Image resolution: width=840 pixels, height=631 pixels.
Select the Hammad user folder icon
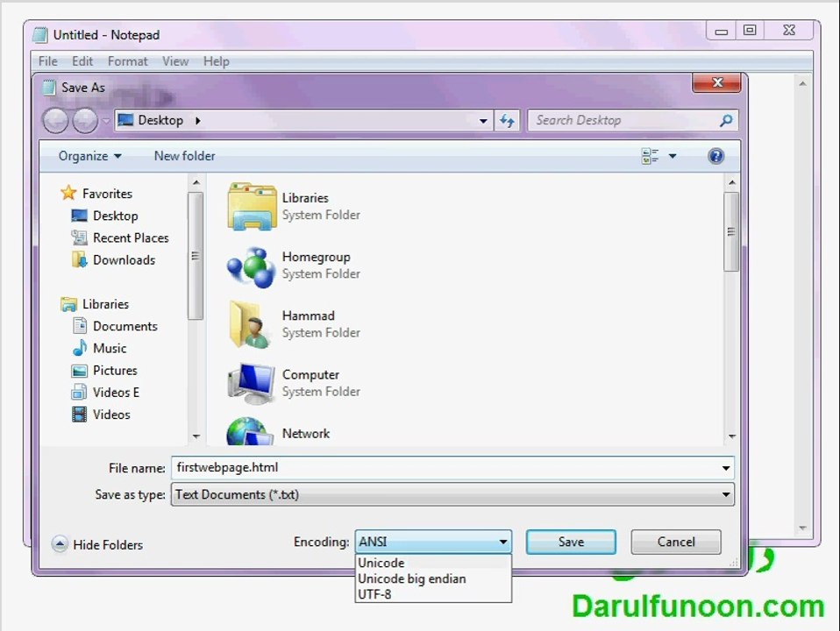coord(250,324)
